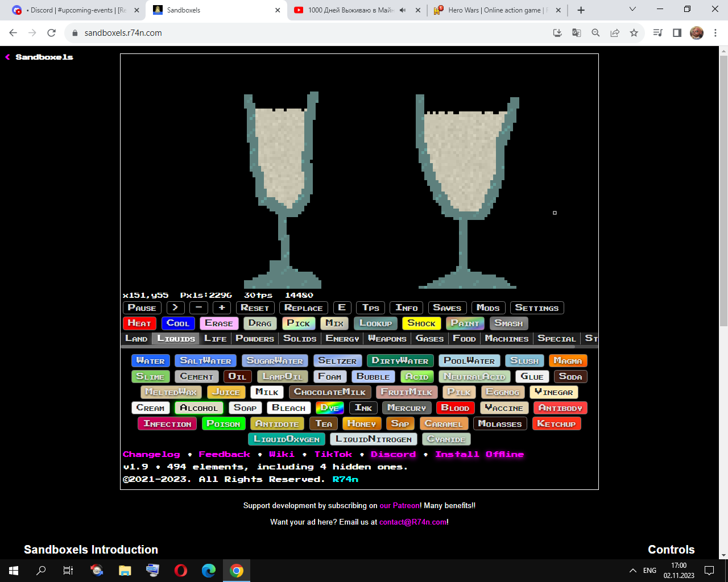This screenshot has height=582, width=728.
Task: Select the Mix tool
Action: click(334, 323)
